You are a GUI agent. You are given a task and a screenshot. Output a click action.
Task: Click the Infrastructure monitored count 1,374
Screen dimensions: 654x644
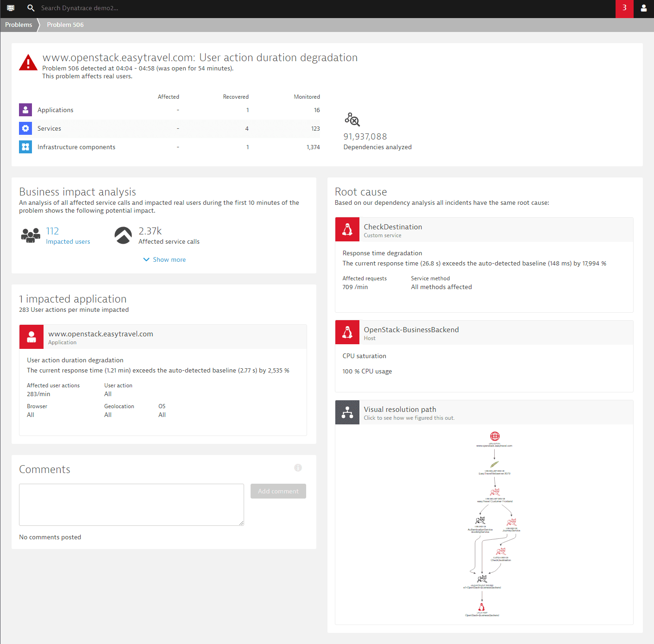313,147
